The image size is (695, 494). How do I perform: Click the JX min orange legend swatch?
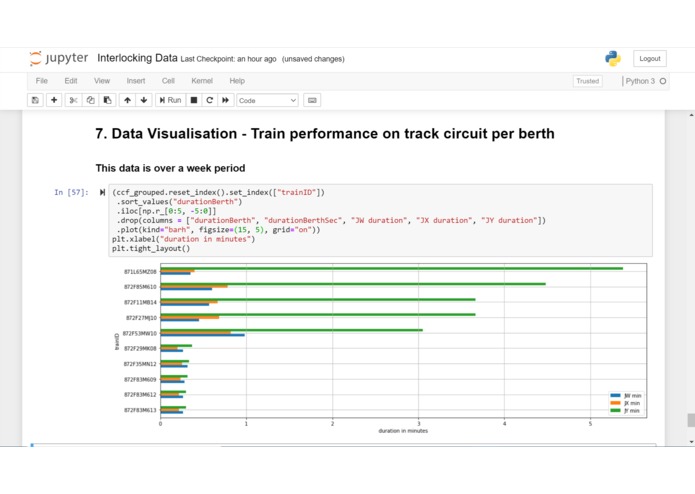(x=615, y=403)
